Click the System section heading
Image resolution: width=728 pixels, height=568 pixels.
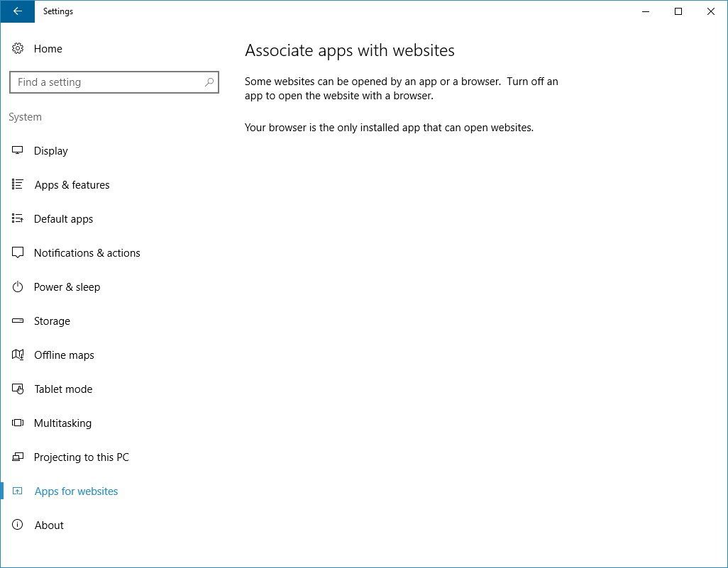coord(25,116)
